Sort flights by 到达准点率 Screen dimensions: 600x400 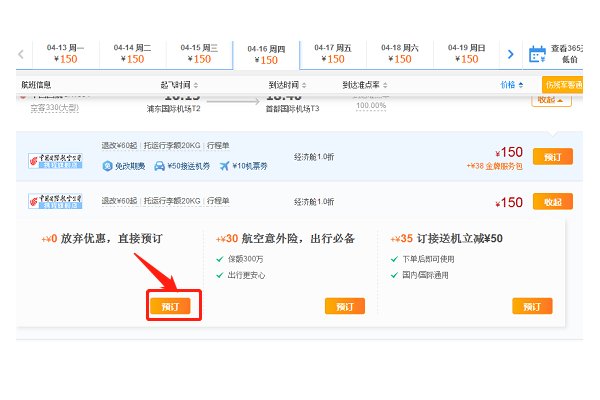click(365, 85)
